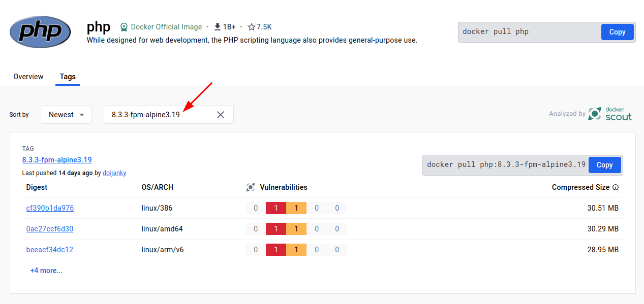Viewport: 644px width, 304px height.
Task: Click the linux/386 architecture cell
Action: tap(157, 208)
